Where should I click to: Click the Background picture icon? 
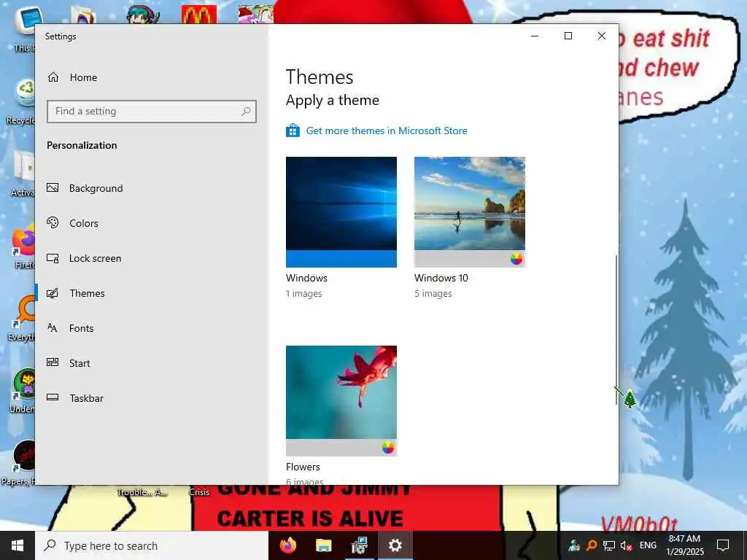[53, 187]
